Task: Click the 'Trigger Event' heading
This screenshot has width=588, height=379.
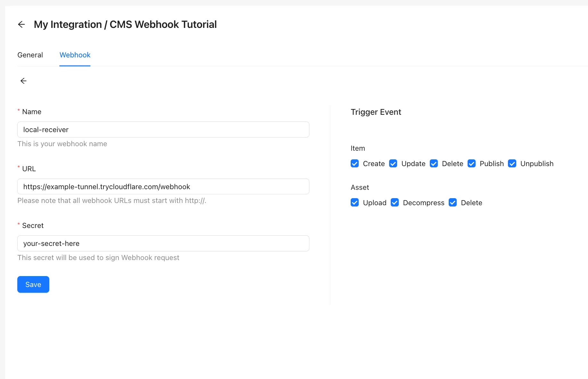Action: (x=376, y=112)
